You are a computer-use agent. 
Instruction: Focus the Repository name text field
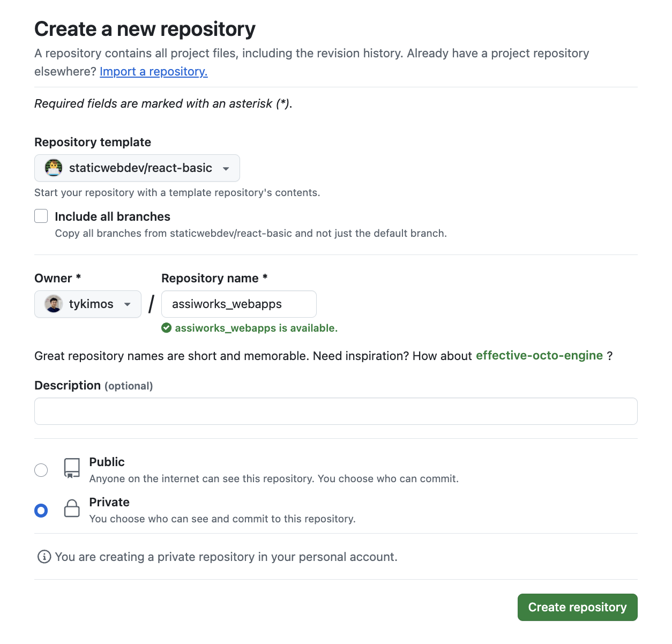(239, 304)
